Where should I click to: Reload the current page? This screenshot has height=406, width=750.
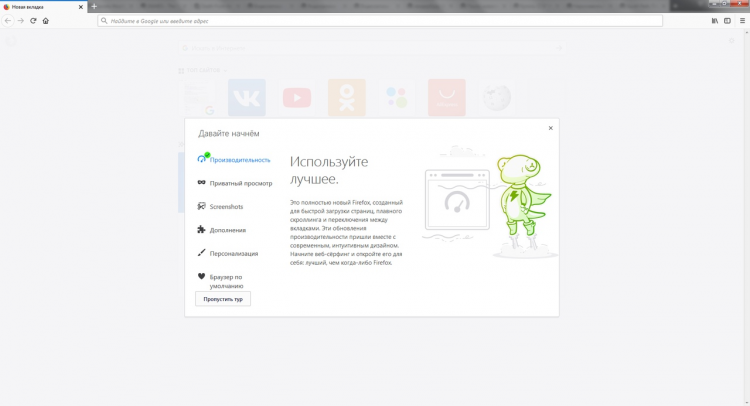(x=33, y=21)
